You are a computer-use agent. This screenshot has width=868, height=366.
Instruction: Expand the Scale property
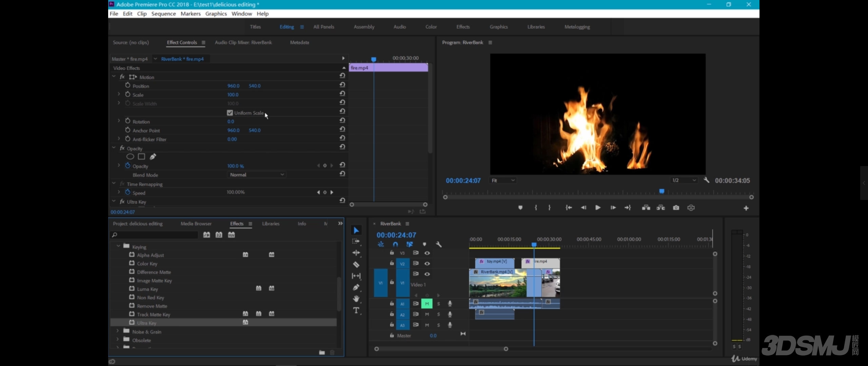(x=119, y=94)
